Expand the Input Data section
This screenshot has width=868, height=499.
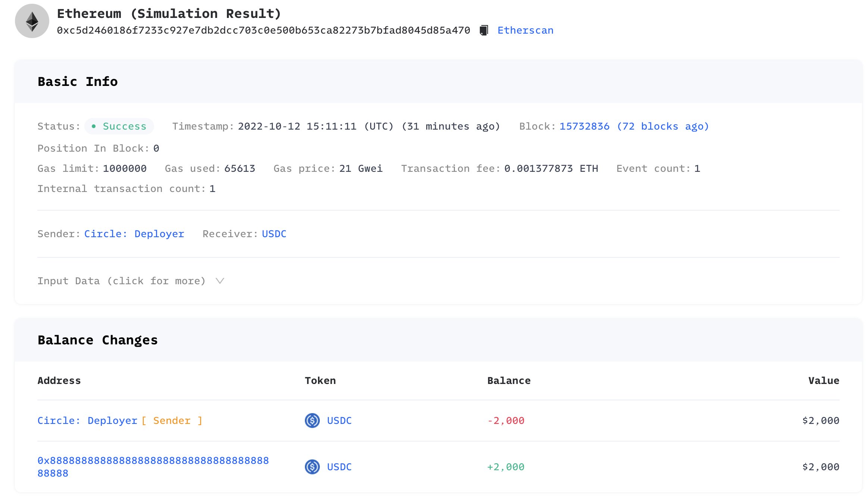point(121,281)
